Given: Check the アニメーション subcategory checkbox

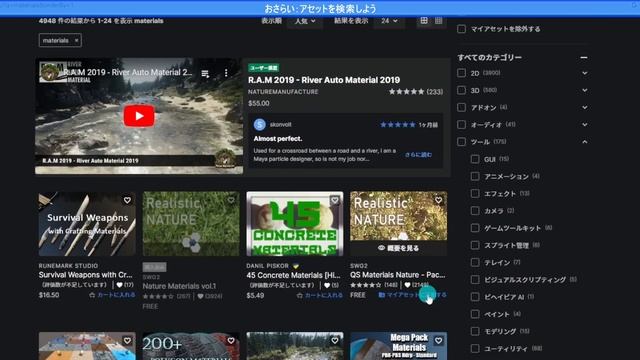Looking at the screenshot, I should point(475,176).
